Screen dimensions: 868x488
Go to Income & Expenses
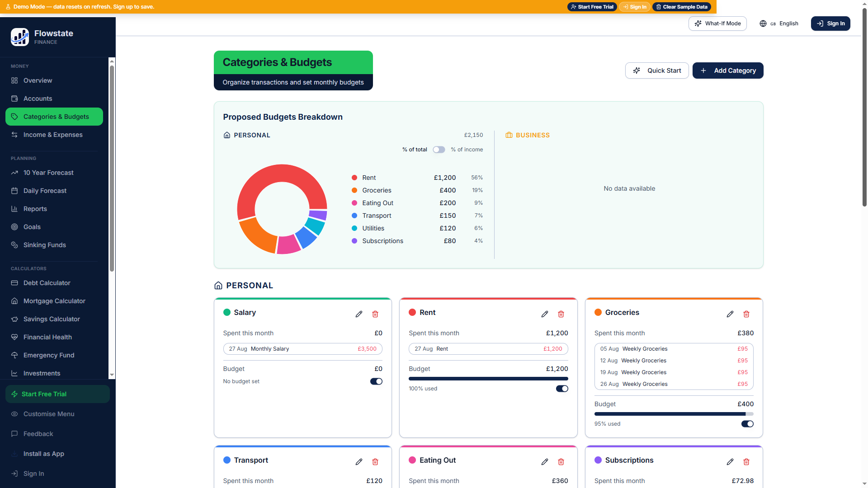[x=54, y=135]
